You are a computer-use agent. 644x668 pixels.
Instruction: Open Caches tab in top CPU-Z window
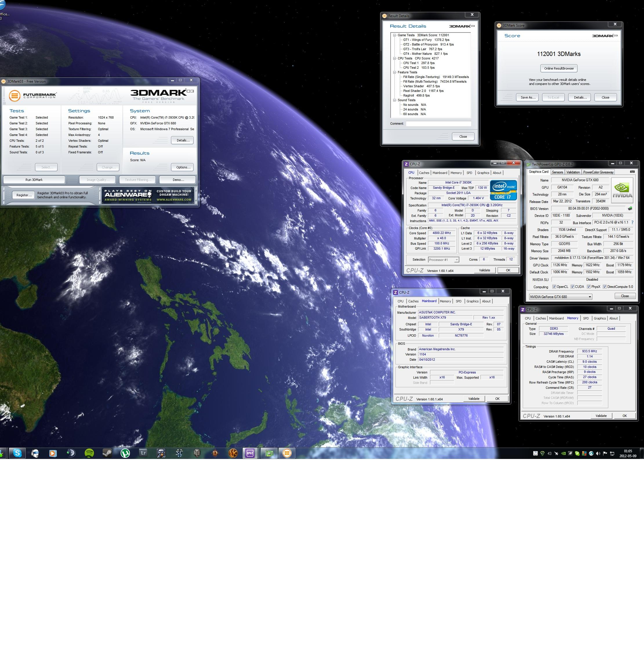pyautogui.click(x=424, y=173)
